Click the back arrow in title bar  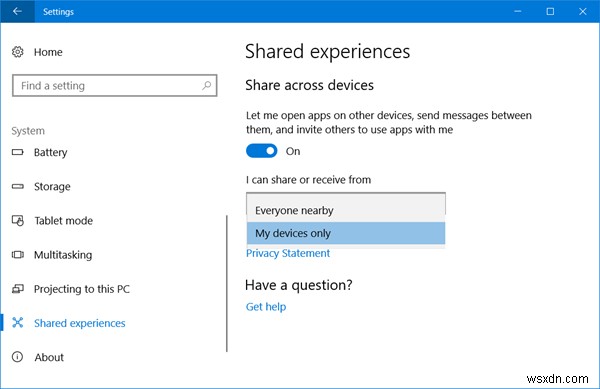(17, 11)
